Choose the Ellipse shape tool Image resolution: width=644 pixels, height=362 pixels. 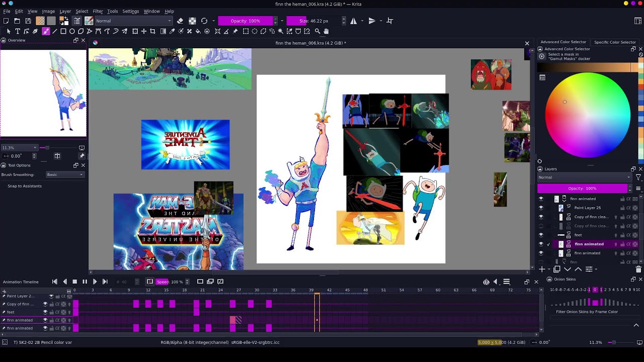(x=72, y=31)
